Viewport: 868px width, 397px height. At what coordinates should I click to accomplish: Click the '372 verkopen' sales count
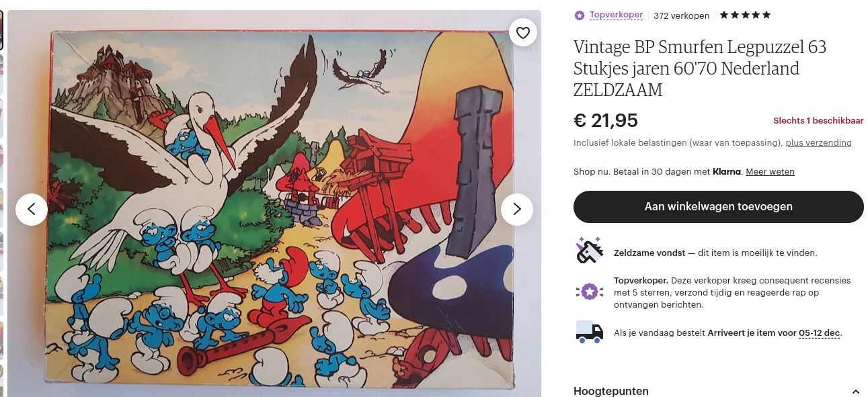pyautogui.click(x=681, y=15)
